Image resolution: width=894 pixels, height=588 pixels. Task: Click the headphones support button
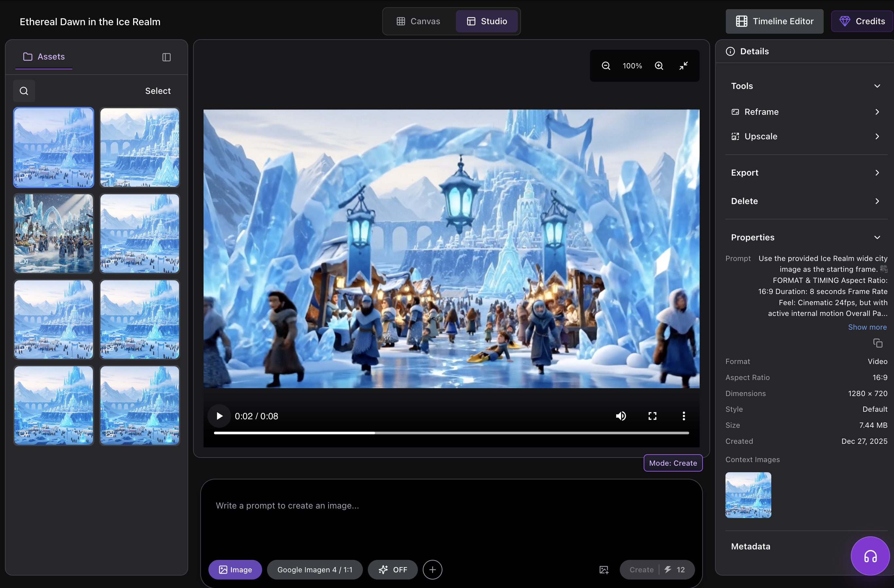[x=870, y=556]
